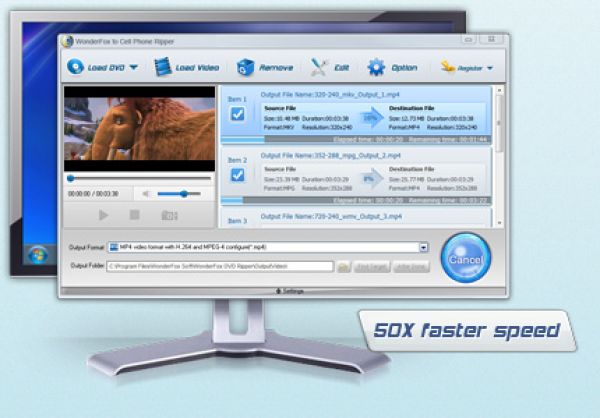Click the Item 1 label

(x=237, y=99)
